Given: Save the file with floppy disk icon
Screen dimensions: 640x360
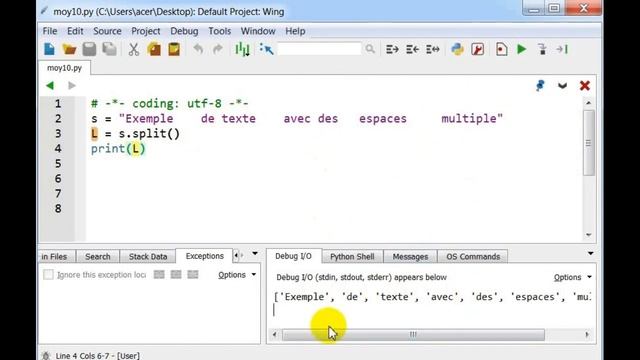Looking at the screenshot, I should pyautogui.click(x=89, y=49).
